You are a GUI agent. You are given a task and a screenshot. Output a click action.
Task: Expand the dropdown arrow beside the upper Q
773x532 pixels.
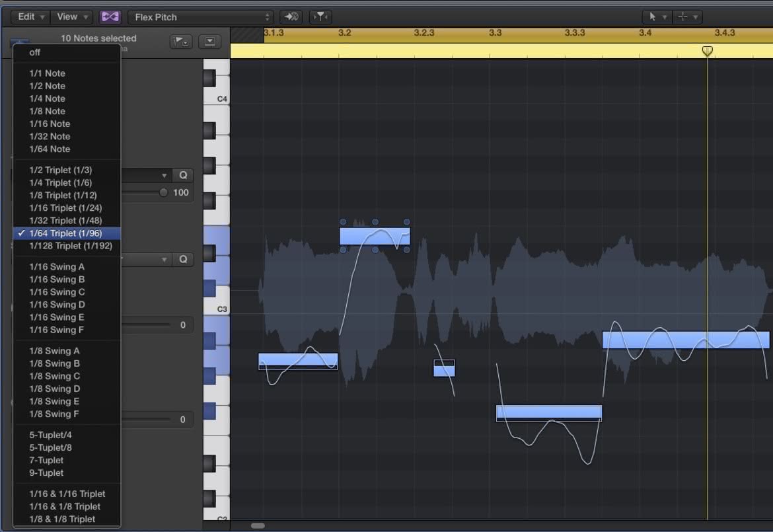click(x=164, y=175)
